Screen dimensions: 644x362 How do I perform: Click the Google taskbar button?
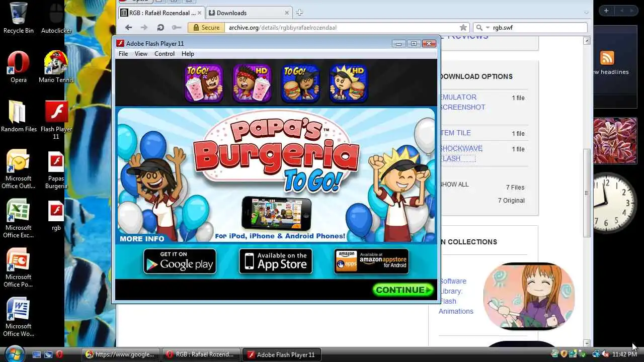click(x=121, y=354)
